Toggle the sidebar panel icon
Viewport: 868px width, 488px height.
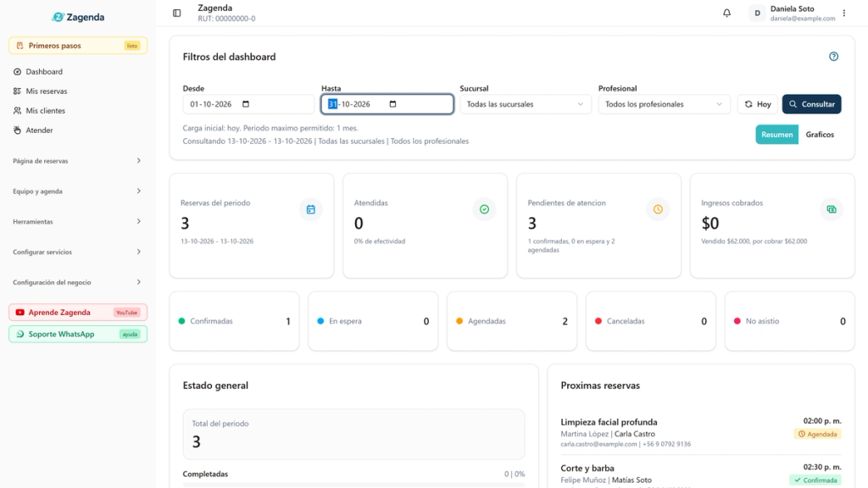pyautogui.click(x=176, y=13)
